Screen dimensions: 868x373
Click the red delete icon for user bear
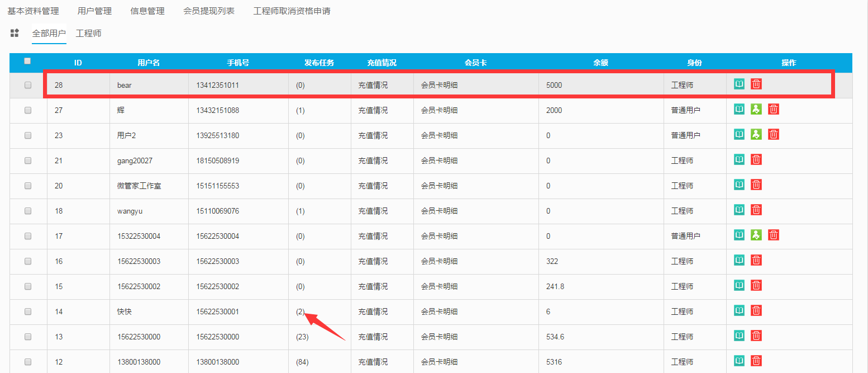(x=756, y=84)
